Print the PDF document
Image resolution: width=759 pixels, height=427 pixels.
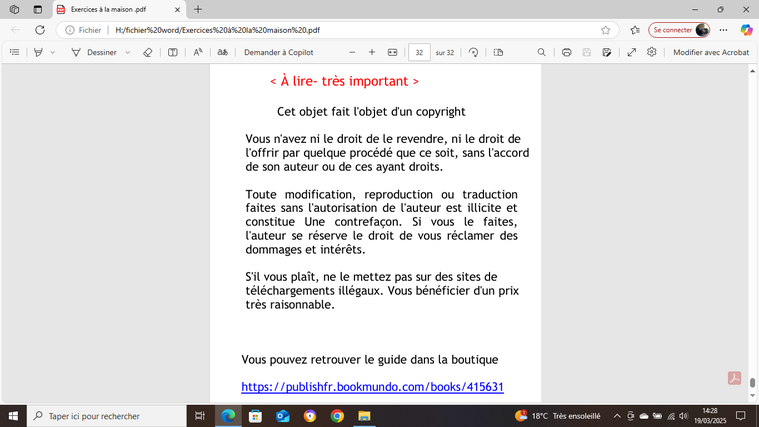tap(567, 52)
